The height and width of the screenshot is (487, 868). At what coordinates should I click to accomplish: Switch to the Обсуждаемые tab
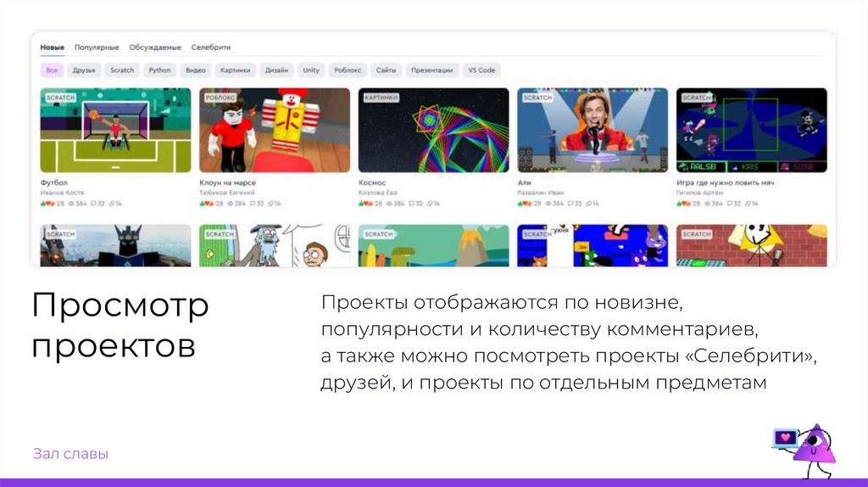pyautogui.click(x=155, y=48)
